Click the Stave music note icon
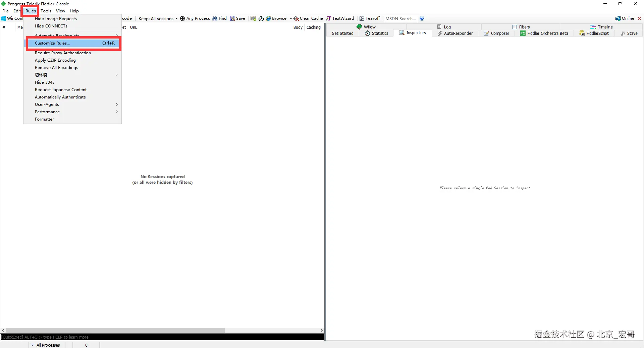The width and height of the screenshot is (644, 348). point(623,33)
